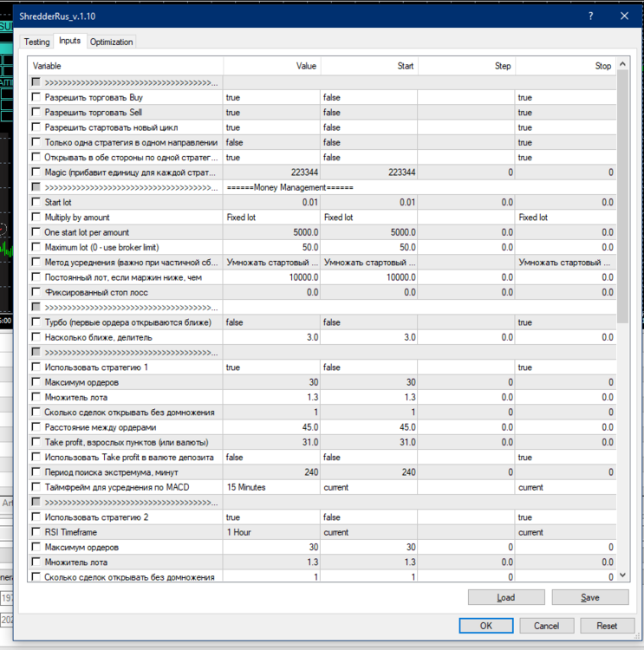Toggle checkbox for Использовать стратегию 1

click(x=36, y=367)
